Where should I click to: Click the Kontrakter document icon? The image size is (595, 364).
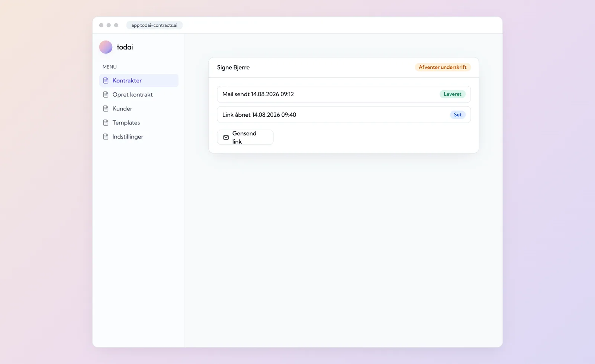pyautogui.click(x=106, y=81)
